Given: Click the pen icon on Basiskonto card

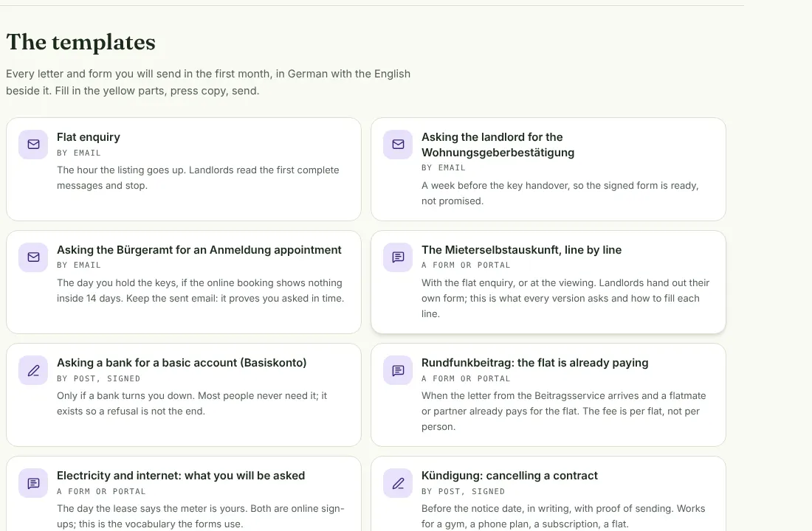Looking at the screenshot, I should tap(33, 370).
